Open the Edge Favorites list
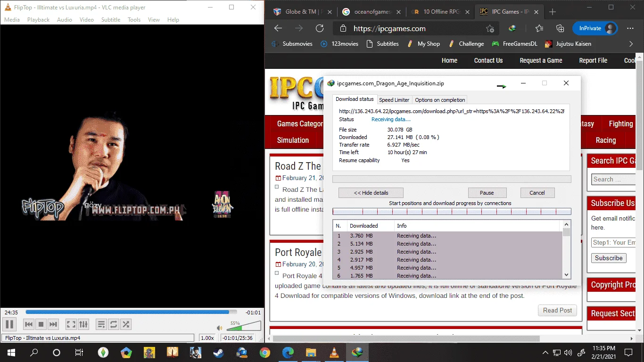Screen dimensions: 644x362 (x=539, y=28)
